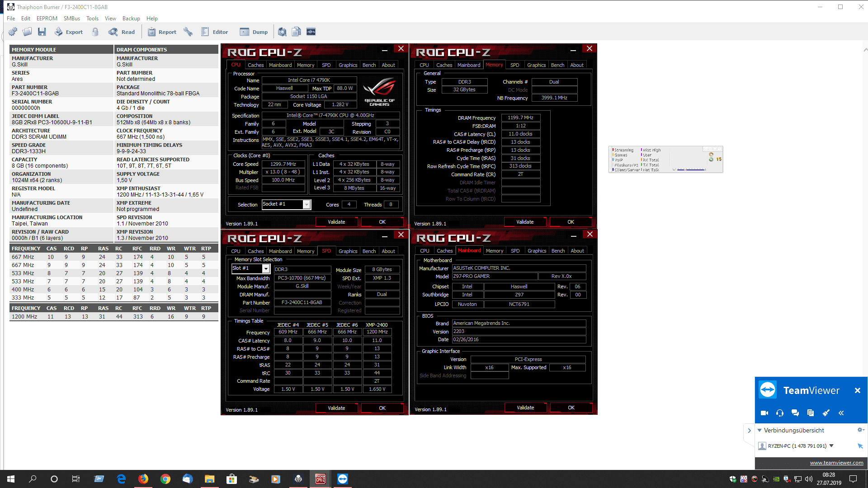Screen dimensions: 868x488
Task: Click the blue cursor pointer icon by RYZEN-PC
Action: pyautogui.click(x=860, y=446)
